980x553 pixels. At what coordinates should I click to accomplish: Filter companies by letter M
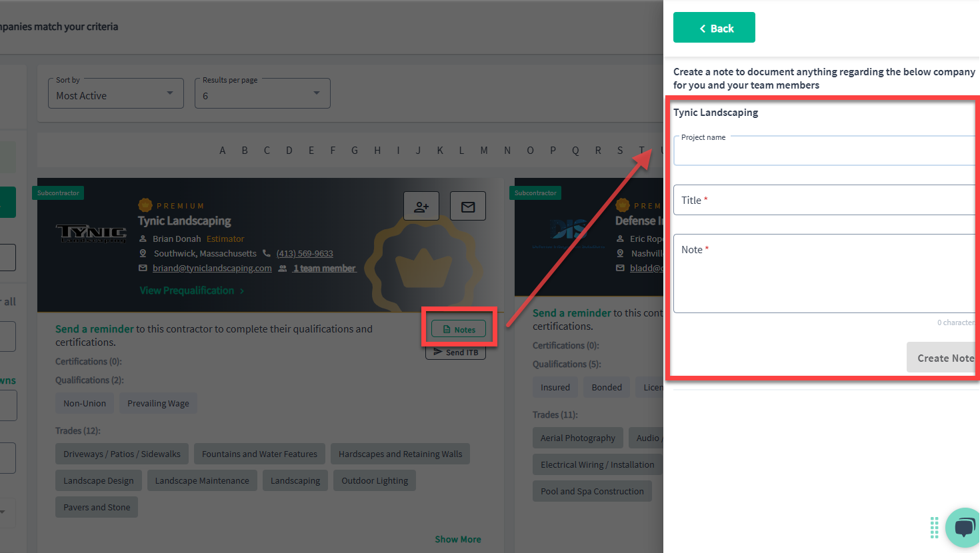[484, 151]
